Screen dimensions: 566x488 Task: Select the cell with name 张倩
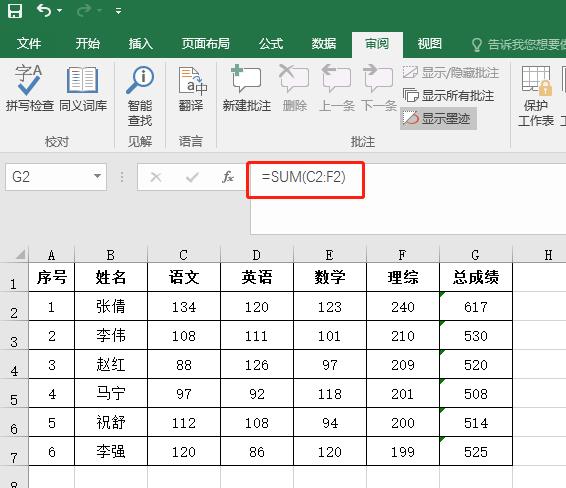point(111,306)
